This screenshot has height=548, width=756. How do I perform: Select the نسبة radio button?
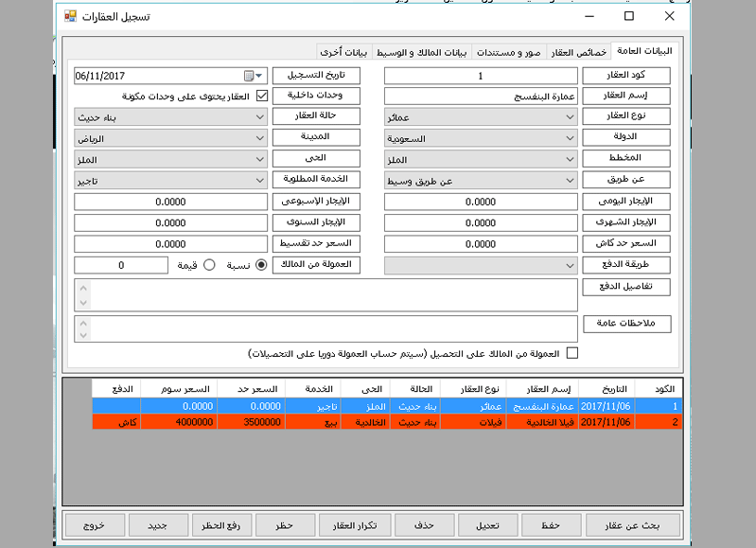(x=261, y=265)
